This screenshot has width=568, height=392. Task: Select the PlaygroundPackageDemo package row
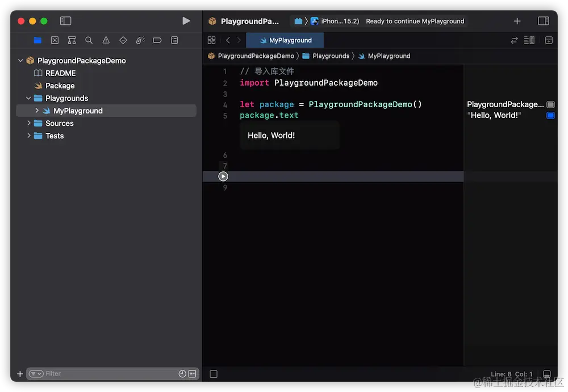pyautogui.click(x=106, y=61)
